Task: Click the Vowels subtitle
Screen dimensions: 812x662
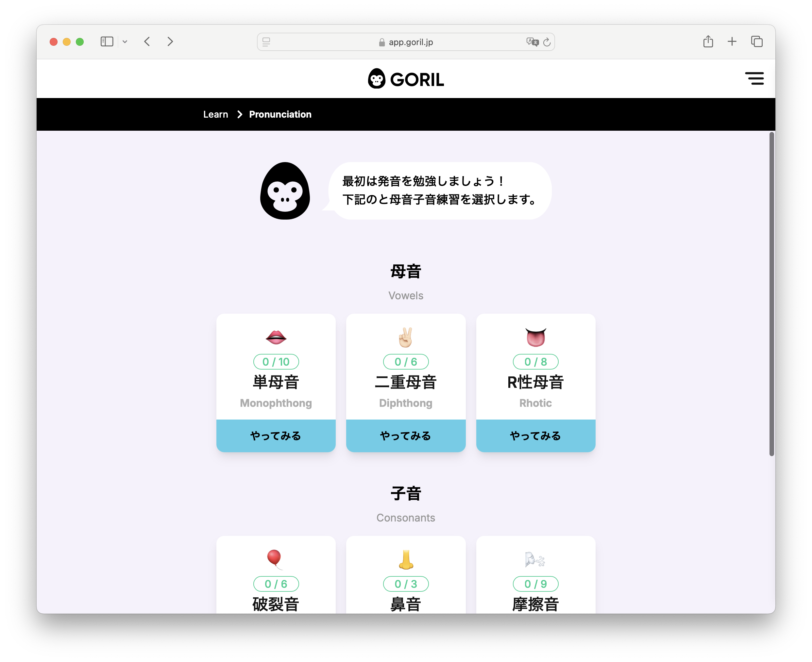Action: [406, 295]
